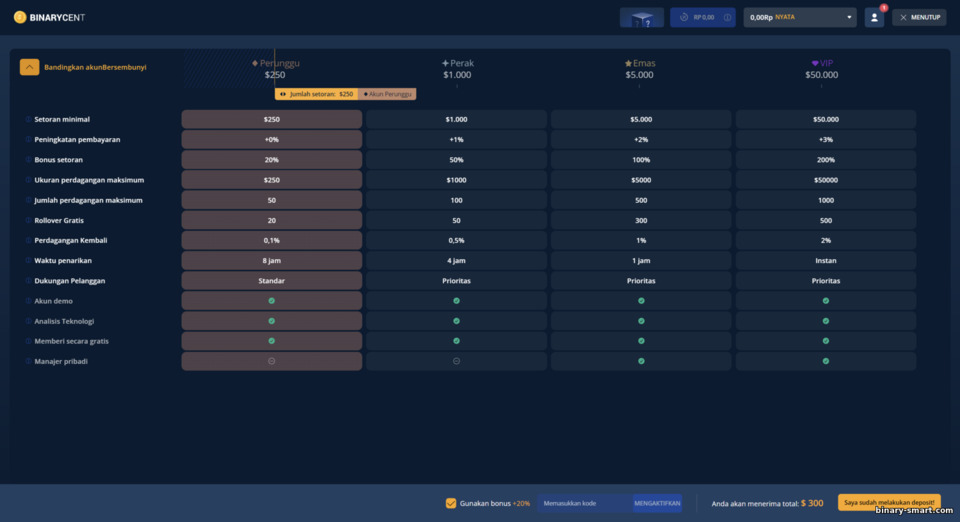
Task: Click the Bonus setoran 200% cell
Action: 826,160
